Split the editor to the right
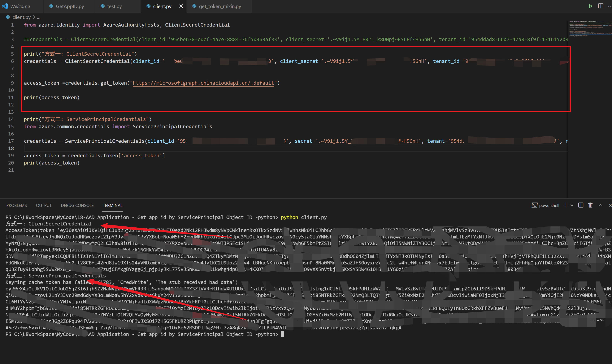 pyautogui.click(x=601, y=6)
